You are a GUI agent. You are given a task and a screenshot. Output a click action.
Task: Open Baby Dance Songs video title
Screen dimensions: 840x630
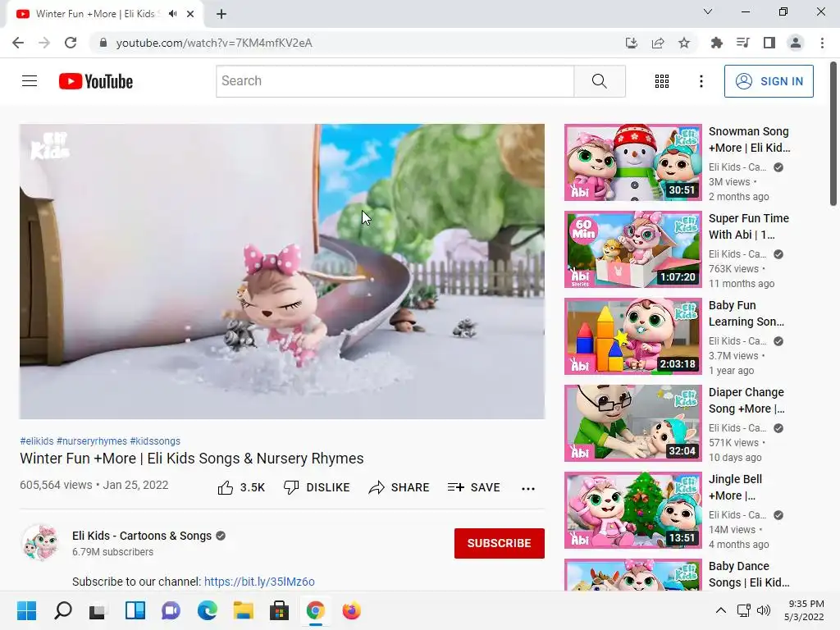click(x=749, y=574)
